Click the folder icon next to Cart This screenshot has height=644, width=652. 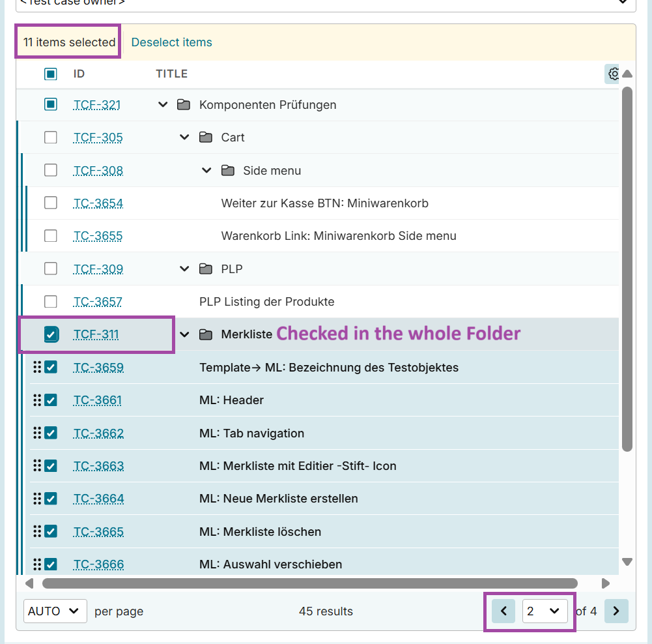pyautogui.click(x=206, y=138)
